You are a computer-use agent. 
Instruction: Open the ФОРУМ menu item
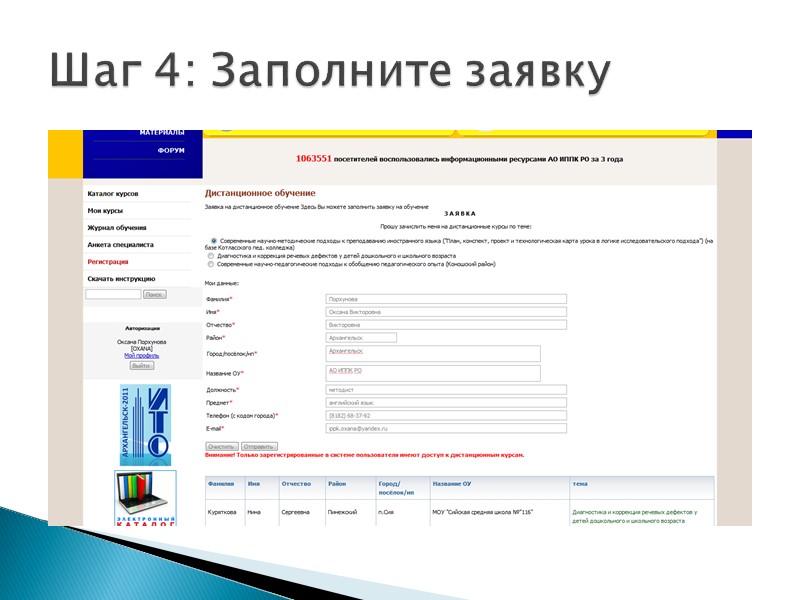[171, 151]
